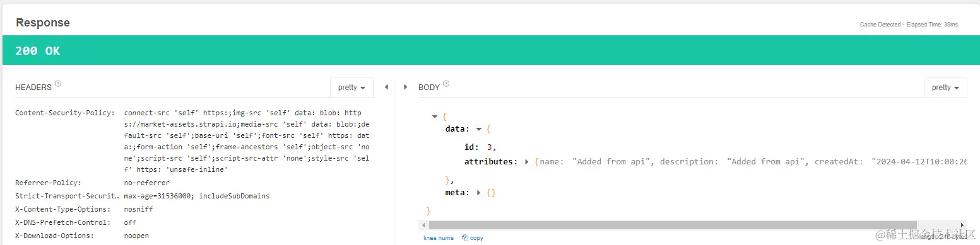
Task: Select the Strict-Transport-Security header name
Action: [67, 196]
